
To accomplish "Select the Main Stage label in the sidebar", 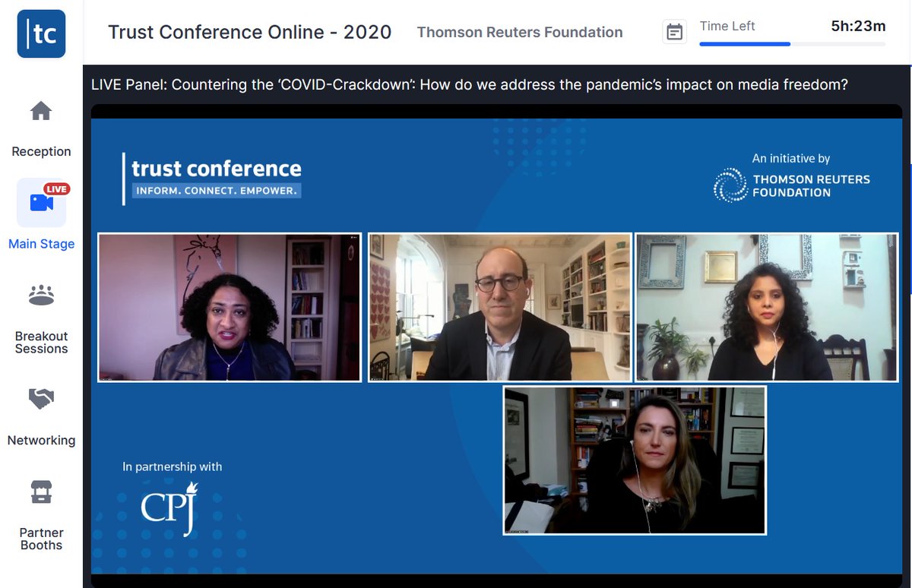I will coord(41,244).
